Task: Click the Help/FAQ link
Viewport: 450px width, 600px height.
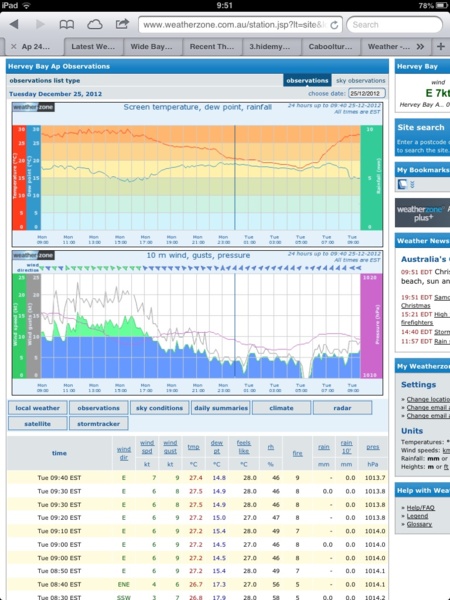Action: click(x=421, y=507)
